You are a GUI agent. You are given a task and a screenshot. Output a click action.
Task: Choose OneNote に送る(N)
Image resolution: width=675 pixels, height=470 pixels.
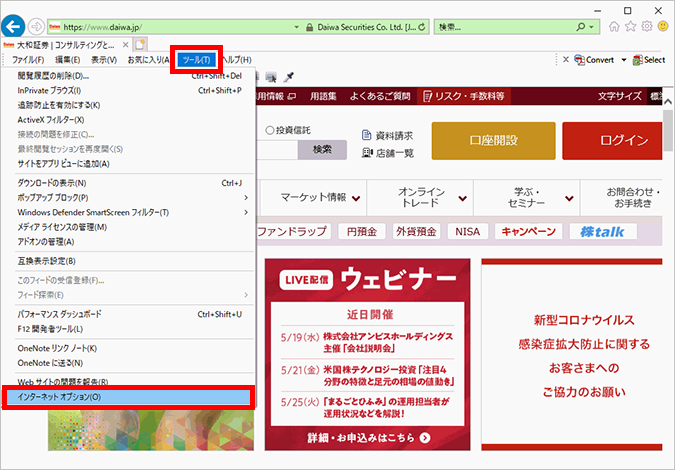[129, 363]
